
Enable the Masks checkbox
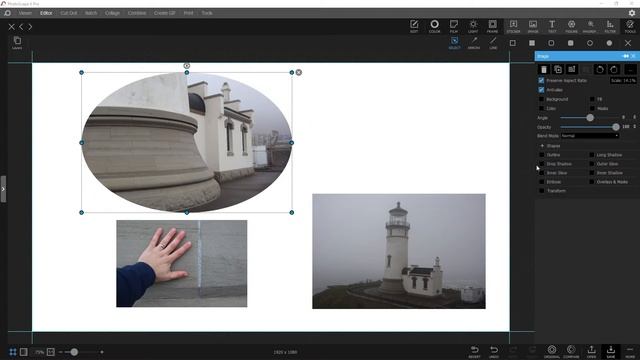click(x=592, y=109)
